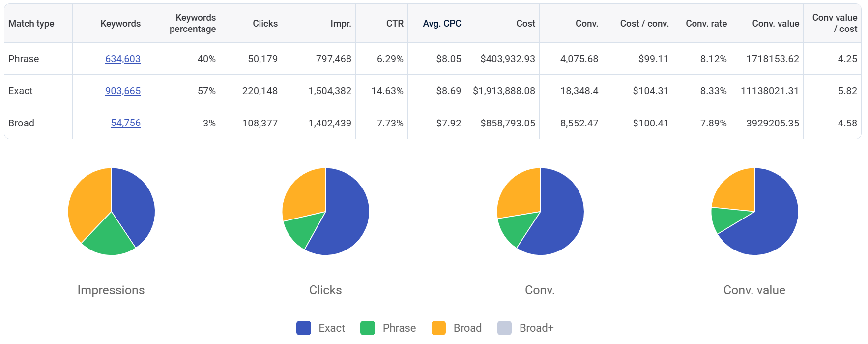Viewport: 868px width, 344px height.
Task: Toggle the Broad legend orange swatch
Action: [438, 328]
